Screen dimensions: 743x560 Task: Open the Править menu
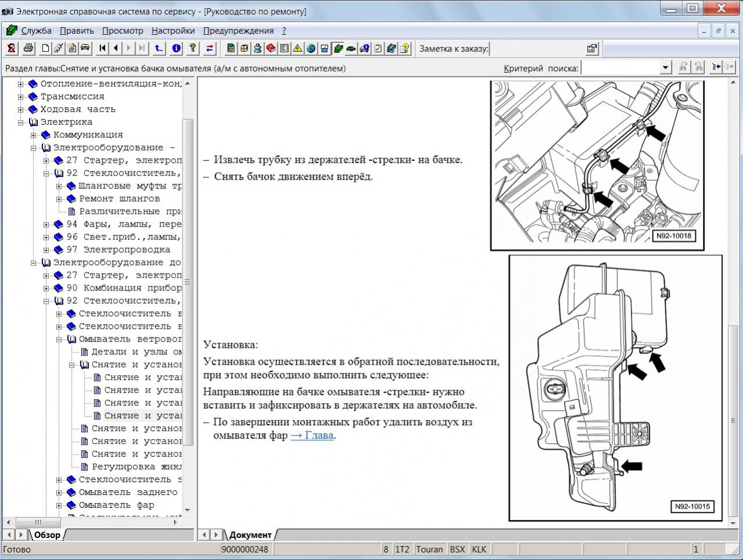(x=77, y=31)
